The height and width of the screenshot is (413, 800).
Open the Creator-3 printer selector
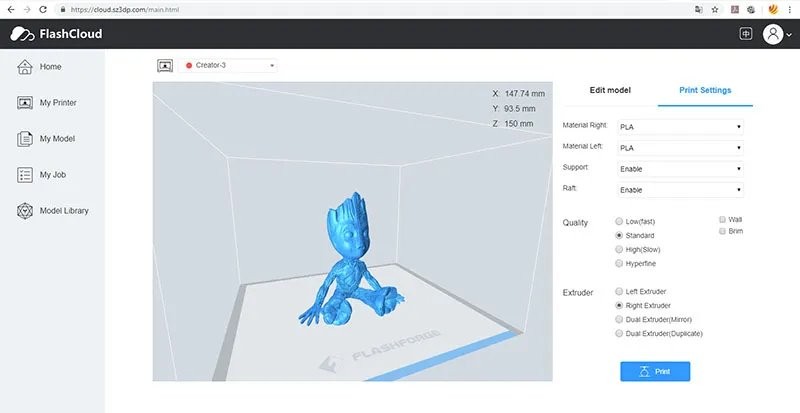228,66
